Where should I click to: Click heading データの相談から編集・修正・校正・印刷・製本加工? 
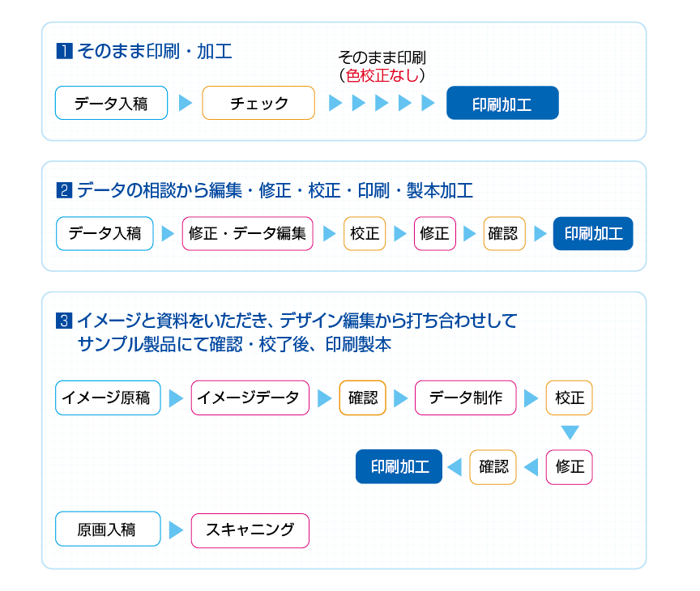[275, 190]
